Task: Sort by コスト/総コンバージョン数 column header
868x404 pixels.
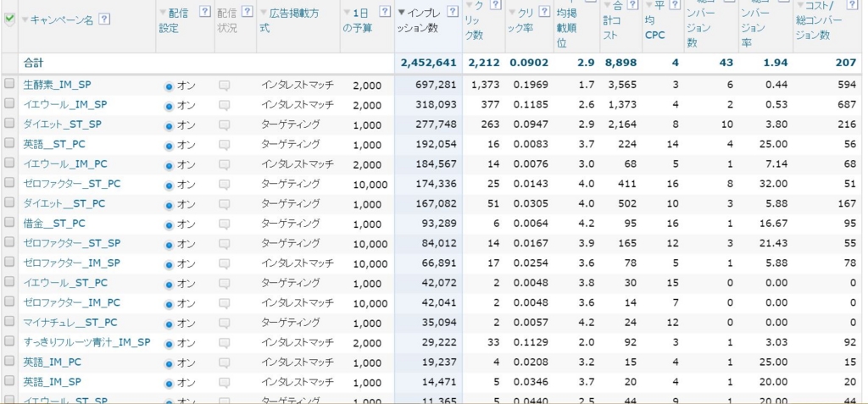Action: [x=820, y=20]
